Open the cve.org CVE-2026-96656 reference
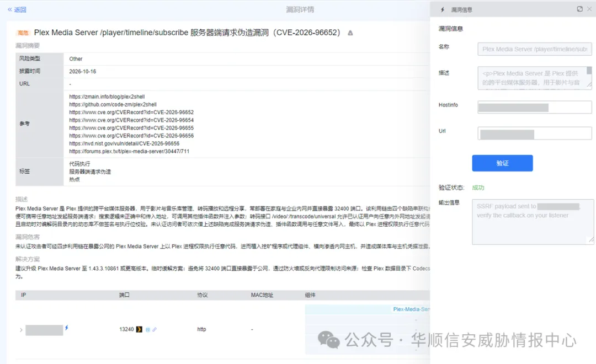The width and height of the screenshot is (596, 364). click(131, 136)
